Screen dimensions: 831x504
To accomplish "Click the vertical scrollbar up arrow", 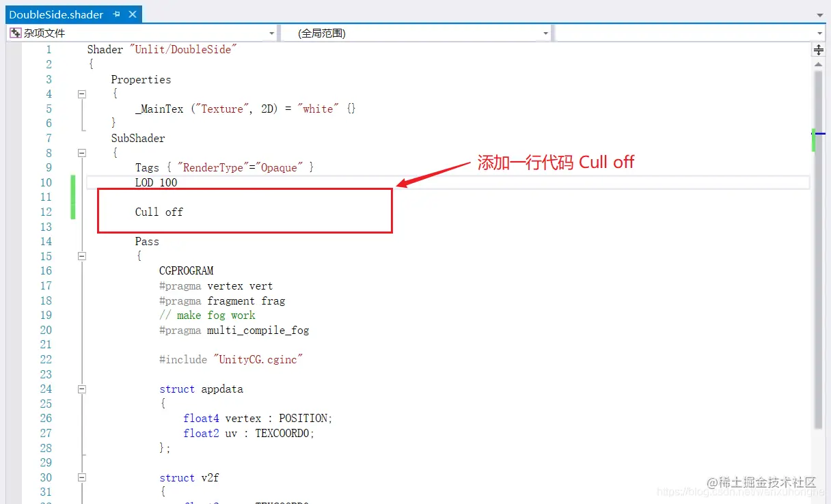I will pyautogui.click(x=819, y=64).
